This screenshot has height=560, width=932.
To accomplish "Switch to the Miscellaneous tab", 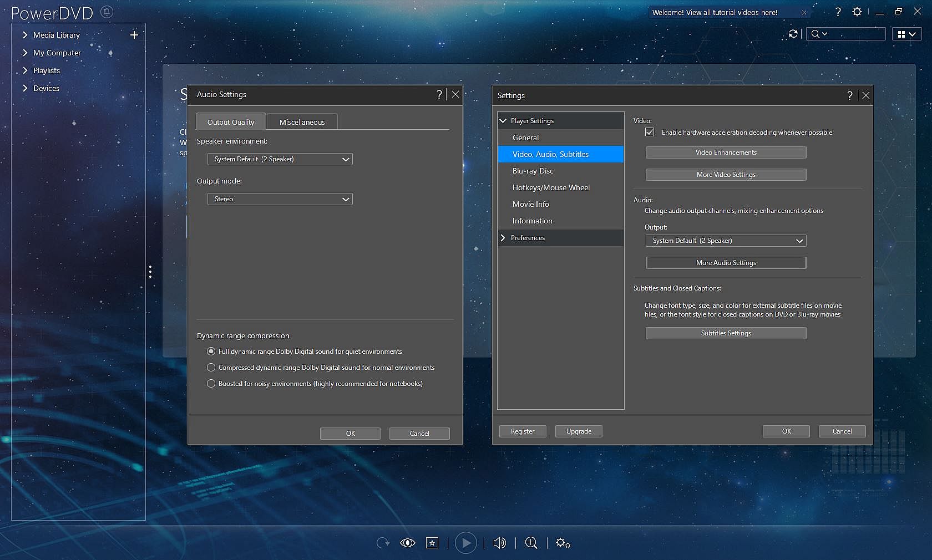I will [302, 122].
